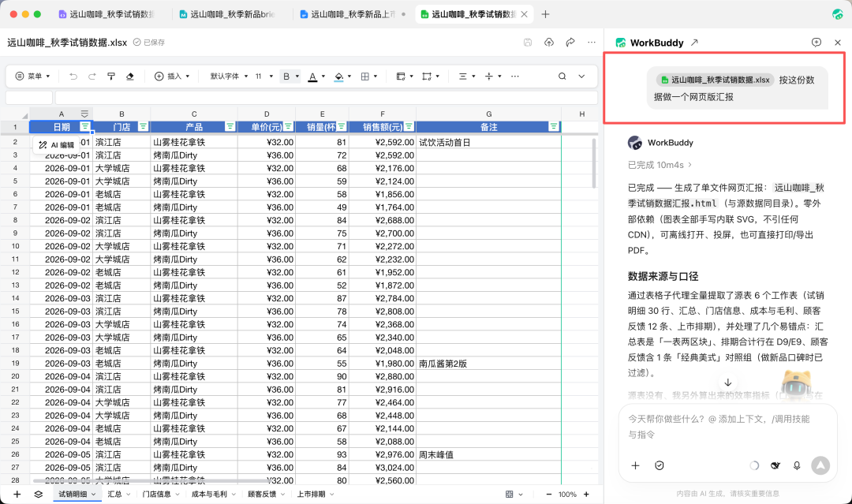The height and width of the screenshot is (504, 852).
Task: Clear formatting with the eraser icon
Action: click(130, 77)
